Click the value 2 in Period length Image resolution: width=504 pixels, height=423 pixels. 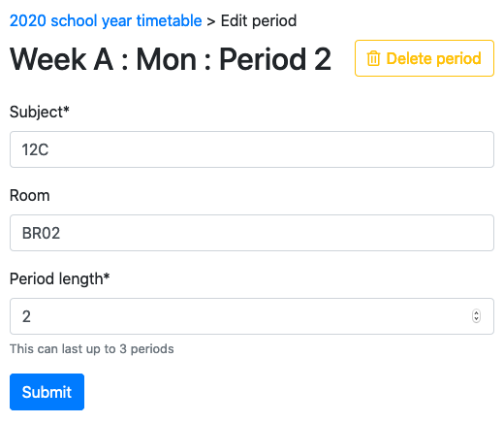click(x=26, y=316)
